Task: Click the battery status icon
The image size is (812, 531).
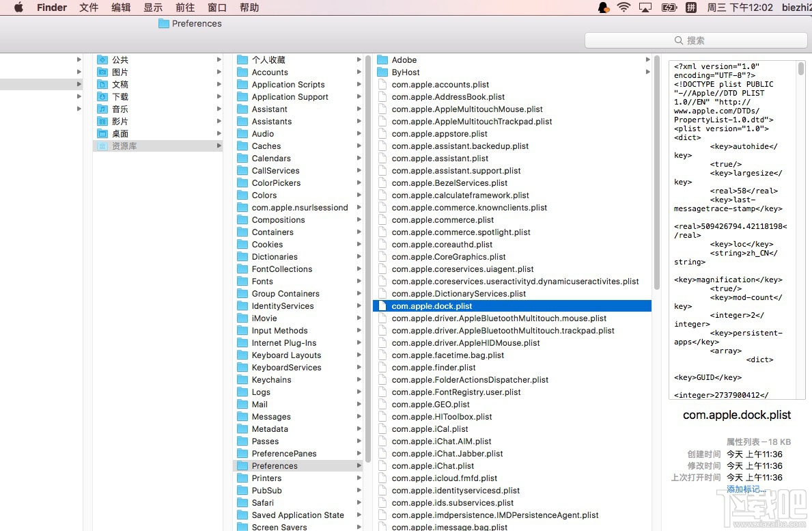Action: 669,8
